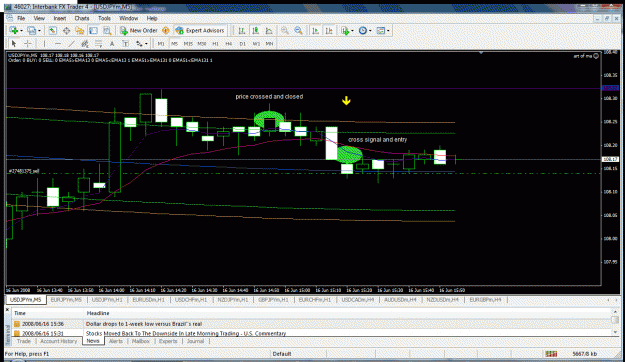Expand the profiles dropdown arrow
This screenshot has width=625, height=362.
pos(39,31)
